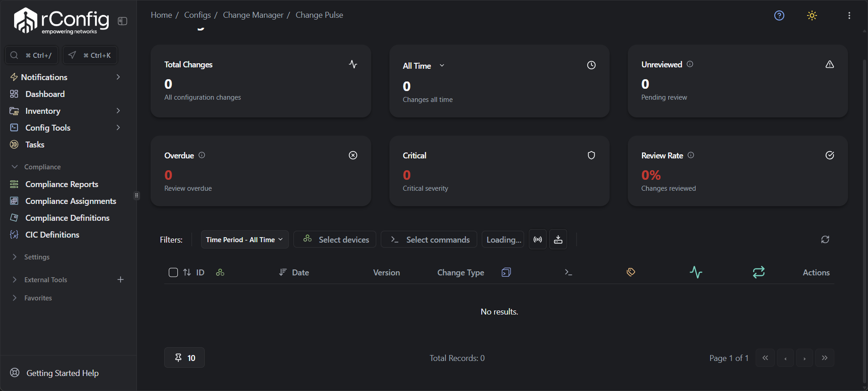The image size is (868, 391).
Task: Click the sidebar resize handle
Action: [x=136, y=195]
